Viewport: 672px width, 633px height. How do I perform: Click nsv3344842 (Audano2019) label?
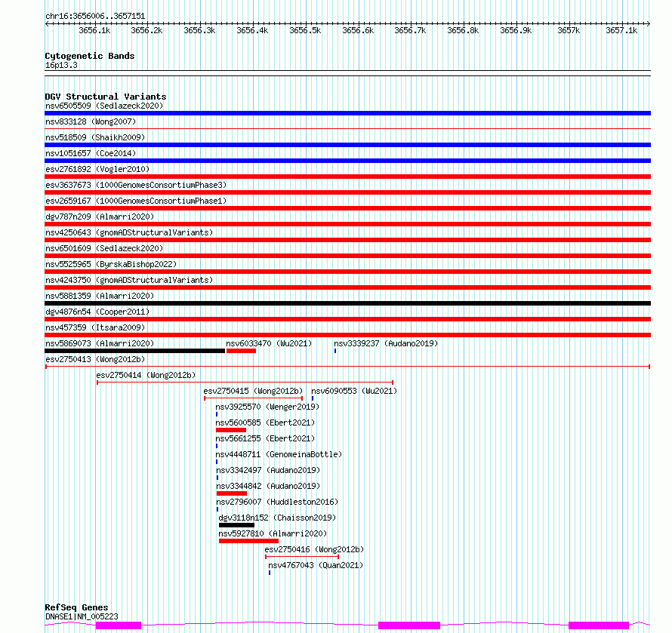[268, 486]
